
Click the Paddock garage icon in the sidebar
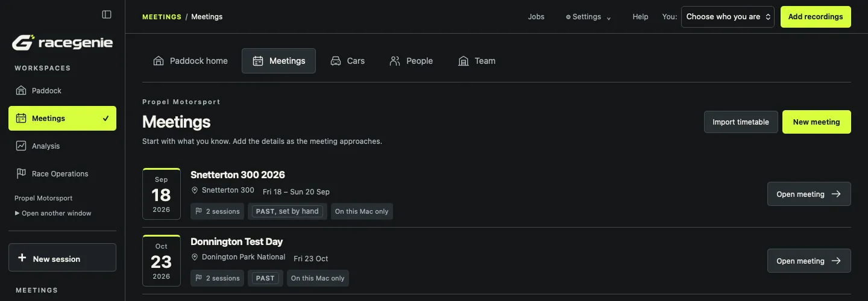click(x=21, y=91)
